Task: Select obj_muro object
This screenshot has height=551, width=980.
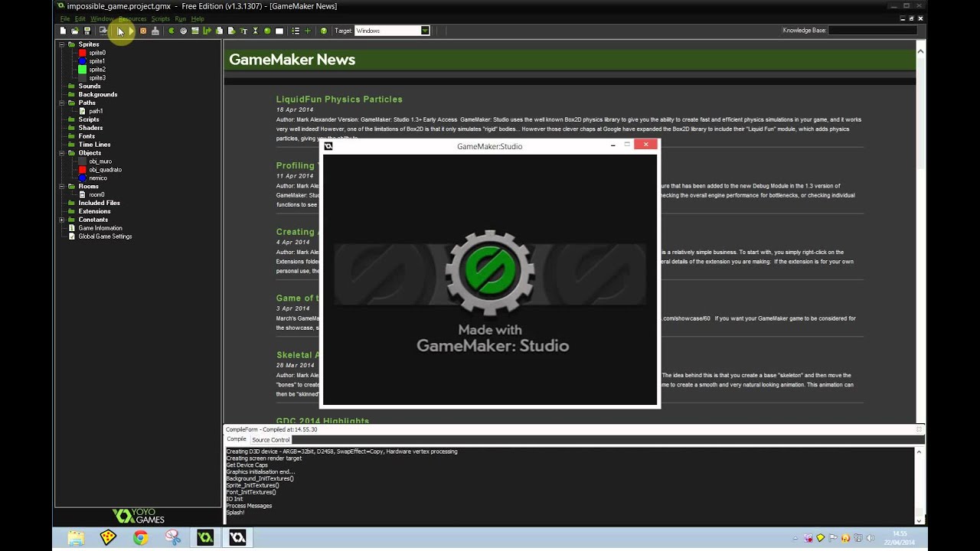Action: coord(100,161)
